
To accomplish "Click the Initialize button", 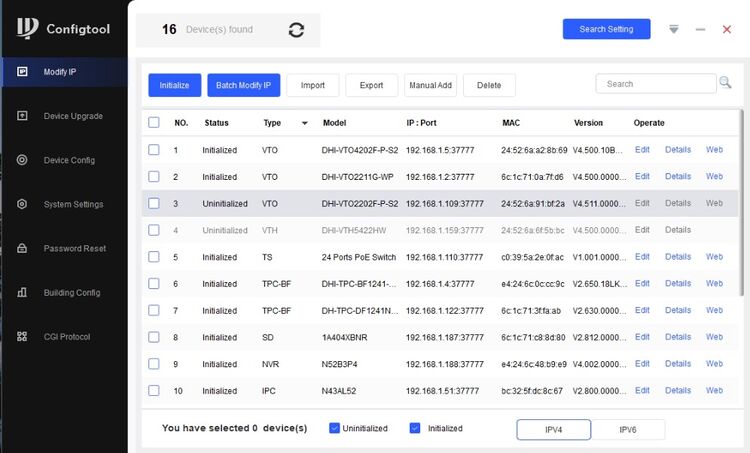I will (x=175, y=85).
